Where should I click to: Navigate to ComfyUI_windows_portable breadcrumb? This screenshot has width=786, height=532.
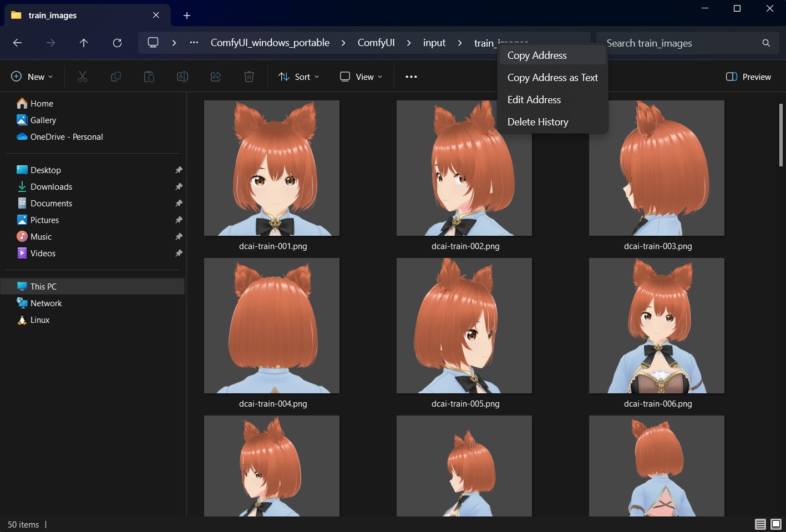[270, 43]
